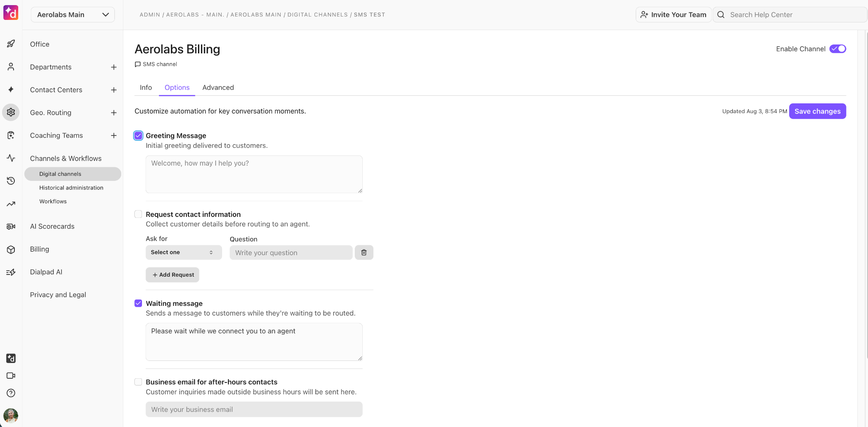Open the Dialpad app icon near bottom
The image size is (868, 427).
[11, 358]
